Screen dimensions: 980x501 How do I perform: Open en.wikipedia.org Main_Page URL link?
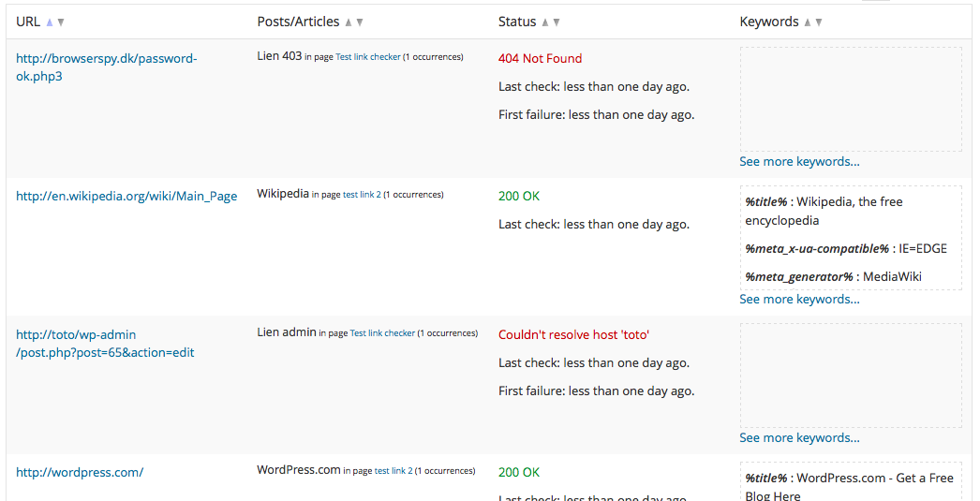[126, 196]
